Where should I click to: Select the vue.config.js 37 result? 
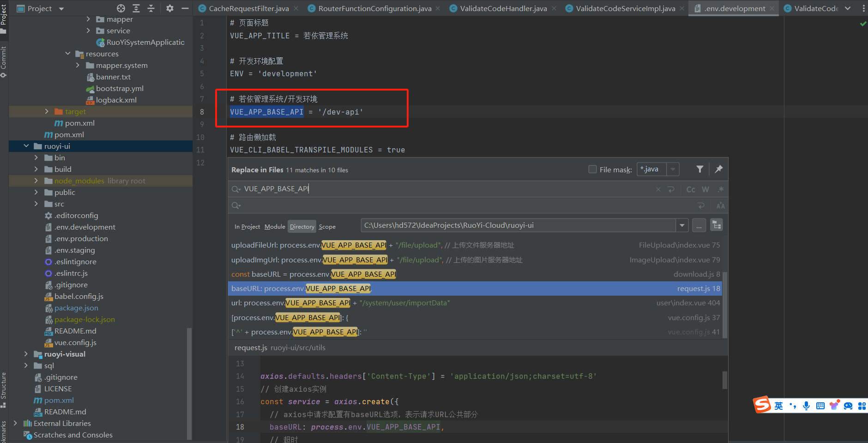tap(476, 318)
